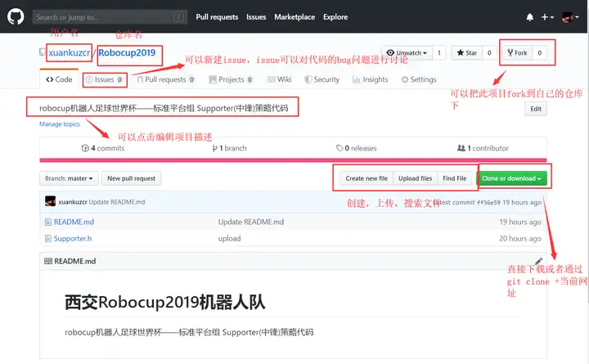Click the watchers count 1
This screenshot has height=364, width=589.
(x=438, y=53)
